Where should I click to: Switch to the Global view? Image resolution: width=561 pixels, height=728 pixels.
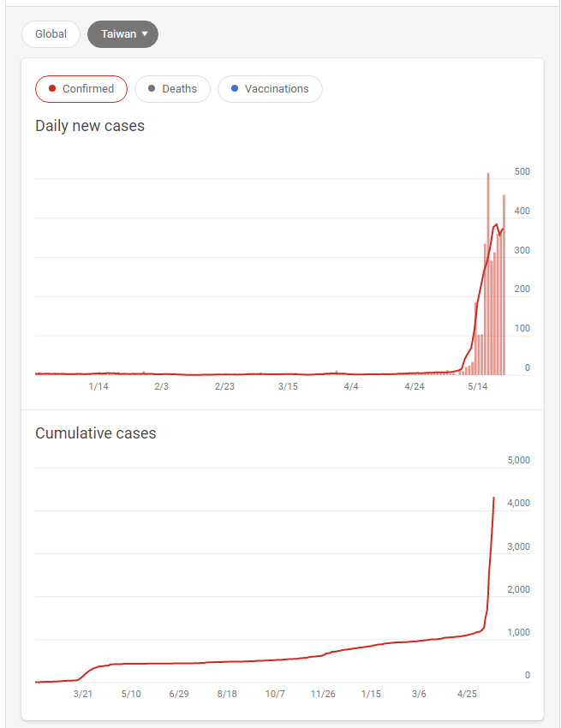coord(51,34)
